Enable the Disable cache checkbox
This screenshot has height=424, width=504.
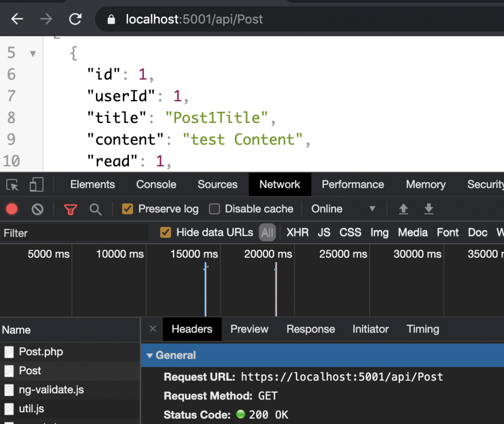tap(214, 209)
